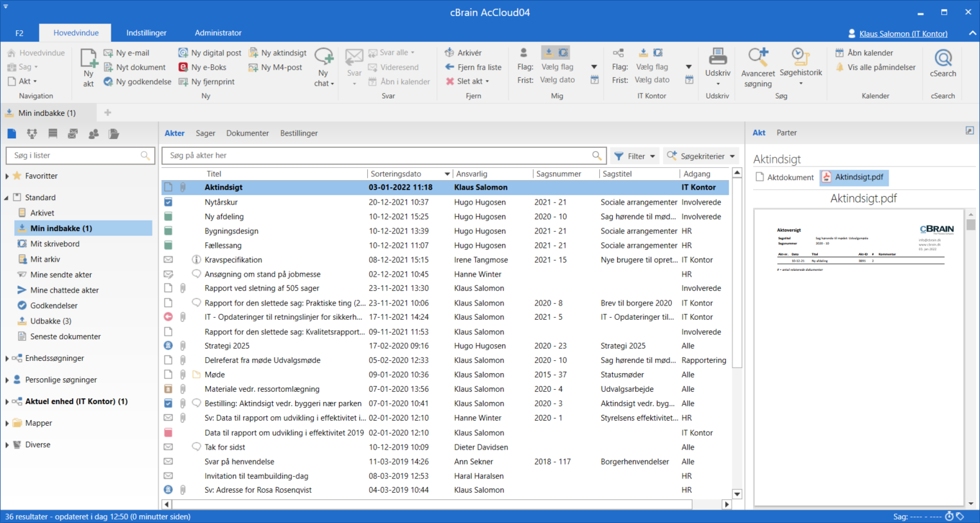The image size is (980, 523).
Task: Click status box of Aktindsigt row
Action: tap(168, 187)
